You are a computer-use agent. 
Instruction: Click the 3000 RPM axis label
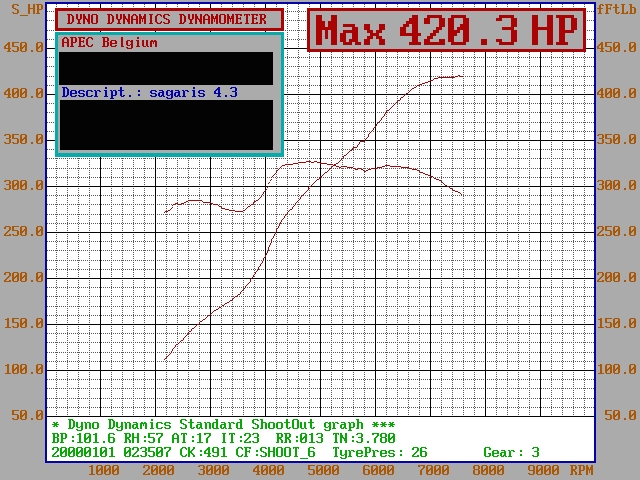(x=213, y=471)
